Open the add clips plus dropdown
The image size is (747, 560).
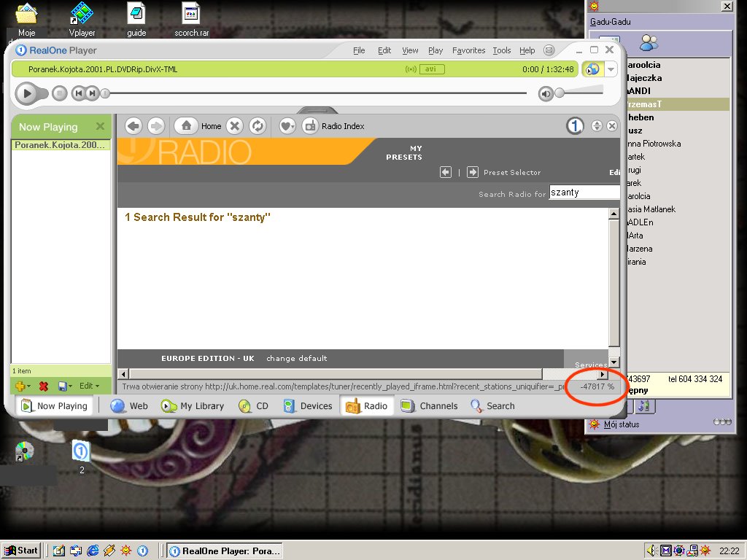23,386
